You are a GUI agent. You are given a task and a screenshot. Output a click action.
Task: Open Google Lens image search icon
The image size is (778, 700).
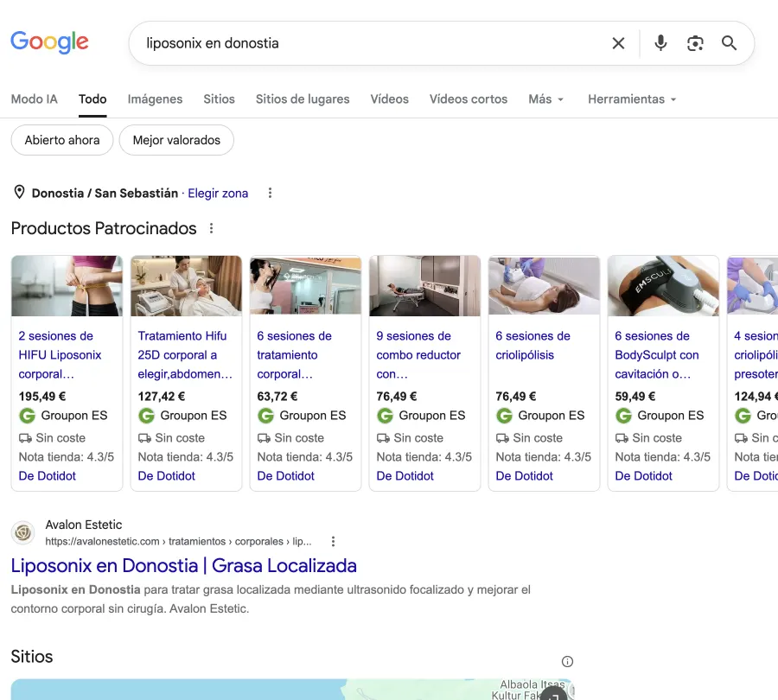(x=695, y=43)
